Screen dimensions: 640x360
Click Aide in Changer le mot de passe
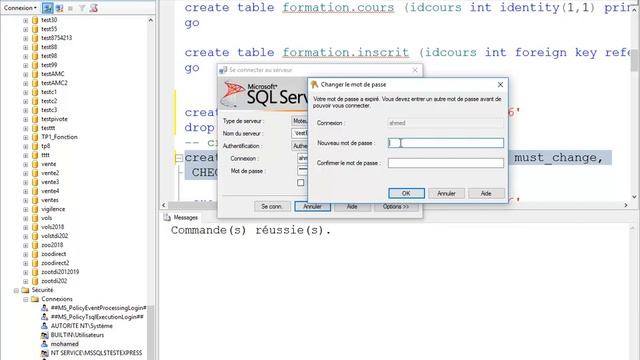coord(486,193)
